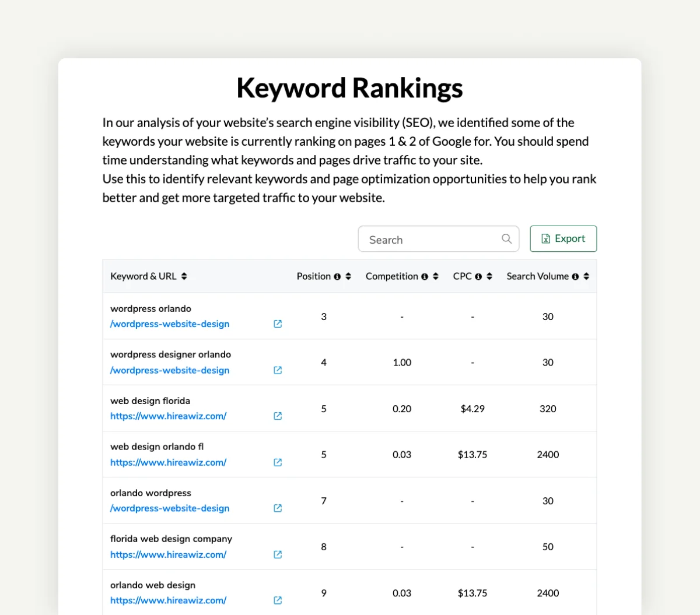Click the Export button
The height and width of the screenshot is (615, 700).
click(x=563, y=238)
